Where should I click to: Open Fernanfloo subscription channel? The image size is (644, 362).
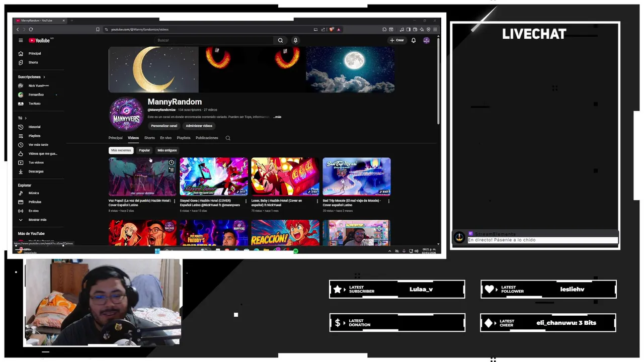[36, 95]
